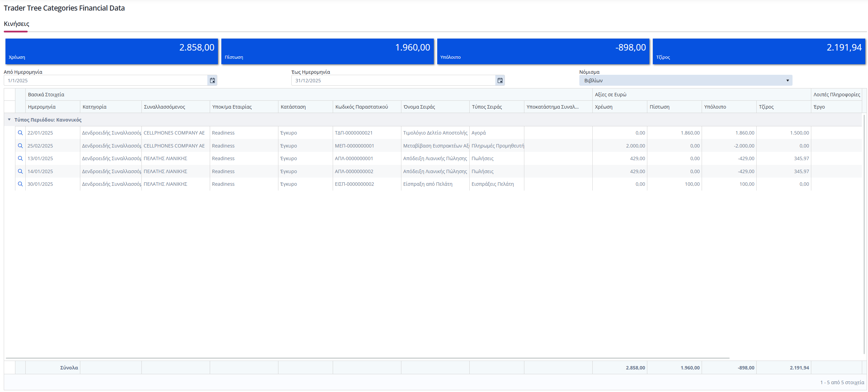The height and width of the screenshot is (392, 868).
Task: Click the vertical scrollbar of the grid
Action: [x=865, y=234]
